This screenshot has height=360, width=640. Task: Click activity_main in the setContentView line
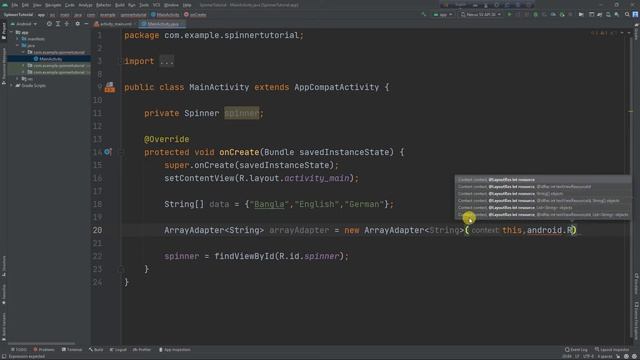pyautogui.click(x=317, y=178)
